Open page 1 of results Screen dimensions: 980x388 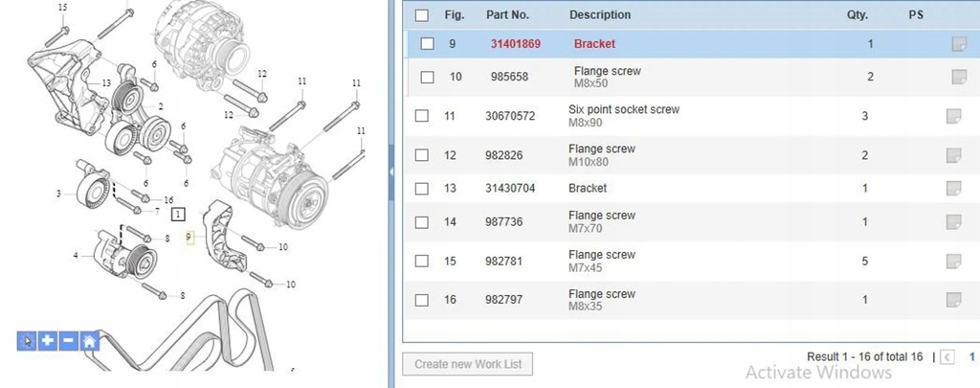972,356
